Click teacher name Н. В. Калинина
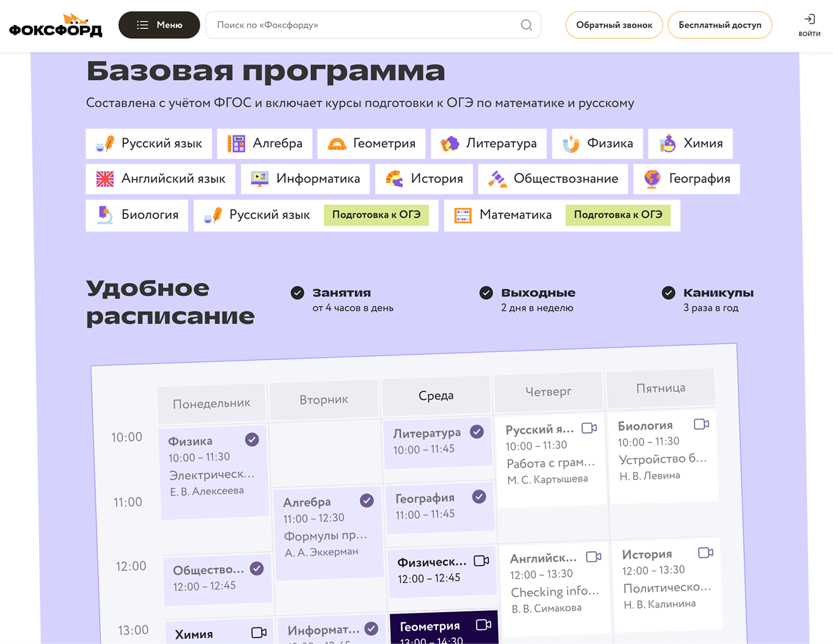The image size is (833, 644). pos(660,605)
